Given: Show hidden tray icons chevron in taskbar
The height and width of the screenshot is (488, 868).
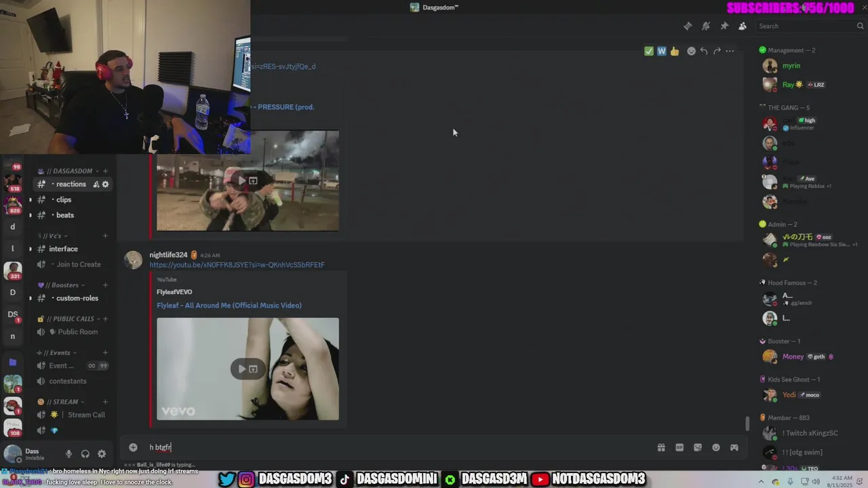Looking at the screenshot, I should tap(762, 481).
